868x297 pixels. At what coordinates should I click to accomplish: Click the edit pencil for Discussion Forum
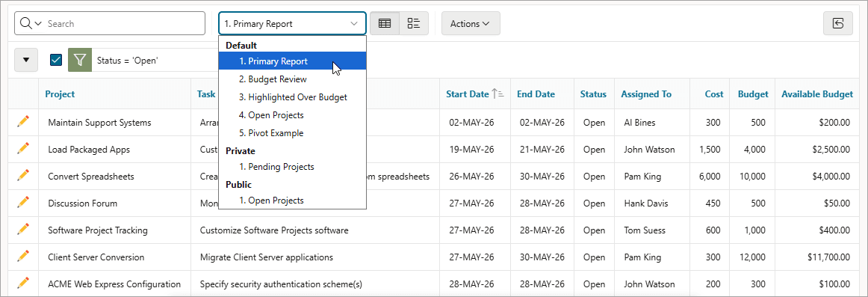[x=22, y=202]
